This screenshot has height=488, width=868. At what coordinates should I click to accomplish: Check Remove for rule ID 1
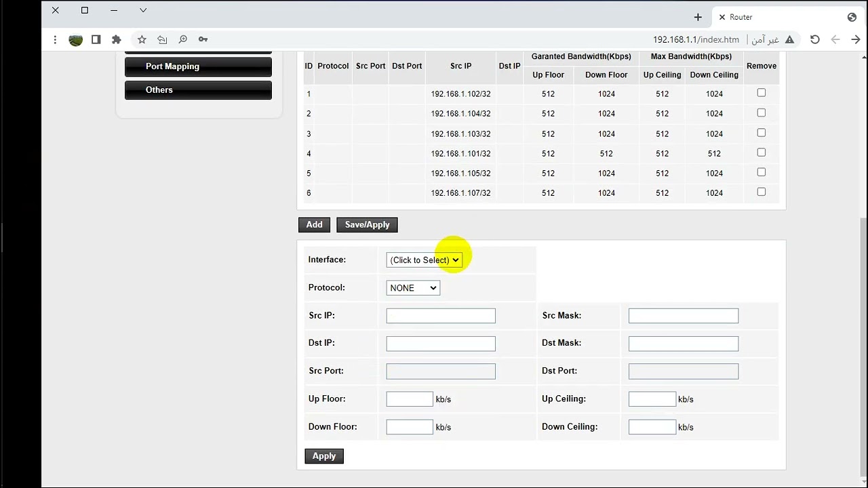pyautogui.click(x=762, y=93)
